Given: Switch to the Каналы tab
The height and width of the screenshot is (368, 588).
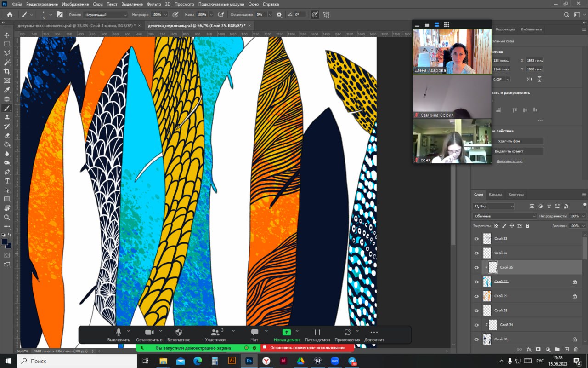Looking at the screenshot, I should point(495,195).
